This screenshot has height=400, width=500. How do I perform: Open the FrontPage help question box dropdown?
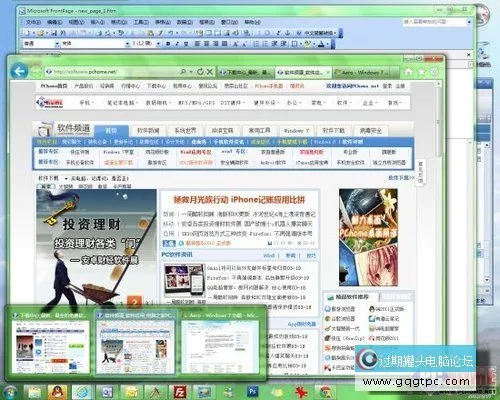(x=469, y=22)
